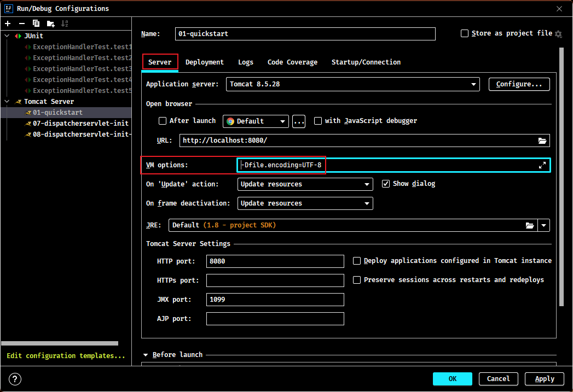The width and height of the screenshot is (573, 392).
Task: Open Edit configuration templates link
Action: click(66, 355)
